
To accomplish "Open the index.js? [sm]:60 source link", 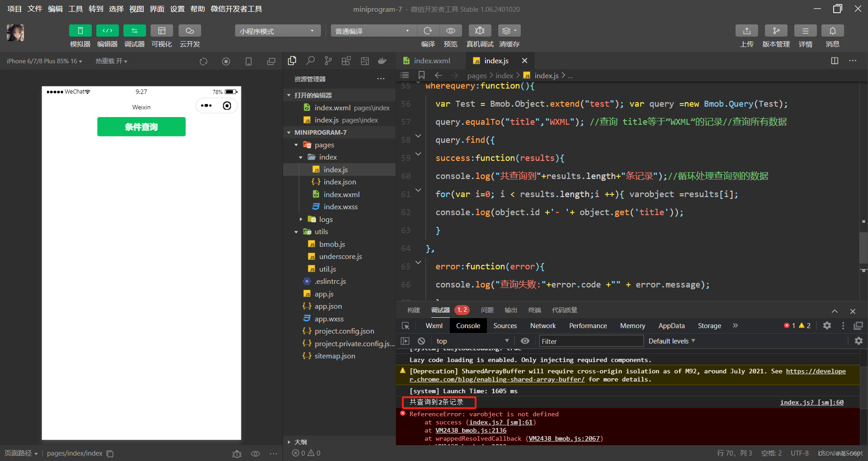I will click(x=811, y=402).
